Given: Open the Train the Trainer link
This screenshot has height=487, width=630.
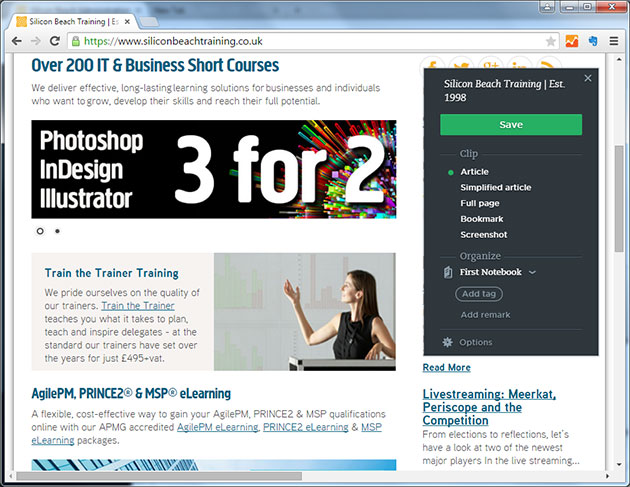Looking at the screenshot, I should point(137,305).
